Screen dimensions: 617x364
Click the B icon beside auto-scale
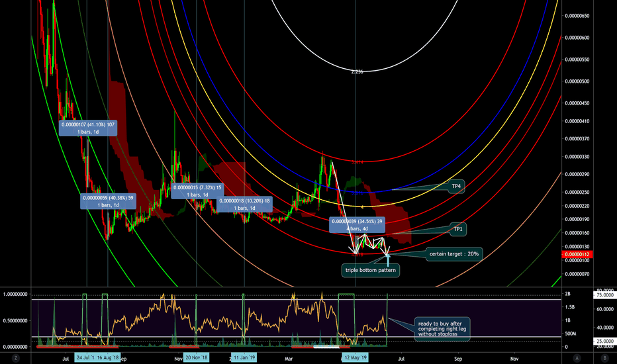pos(605,358)
